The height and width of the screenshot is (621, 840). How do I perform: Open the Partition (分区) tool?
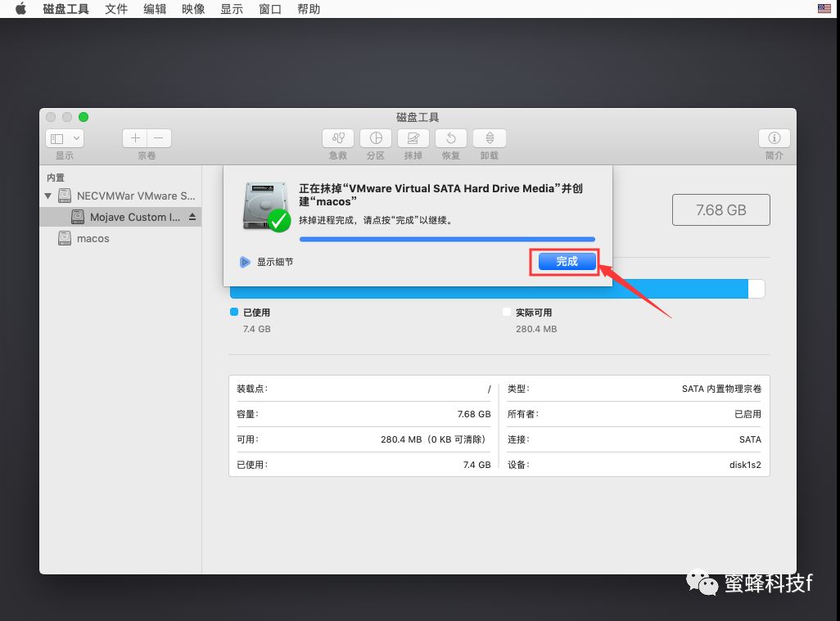[x=375, y=138]
